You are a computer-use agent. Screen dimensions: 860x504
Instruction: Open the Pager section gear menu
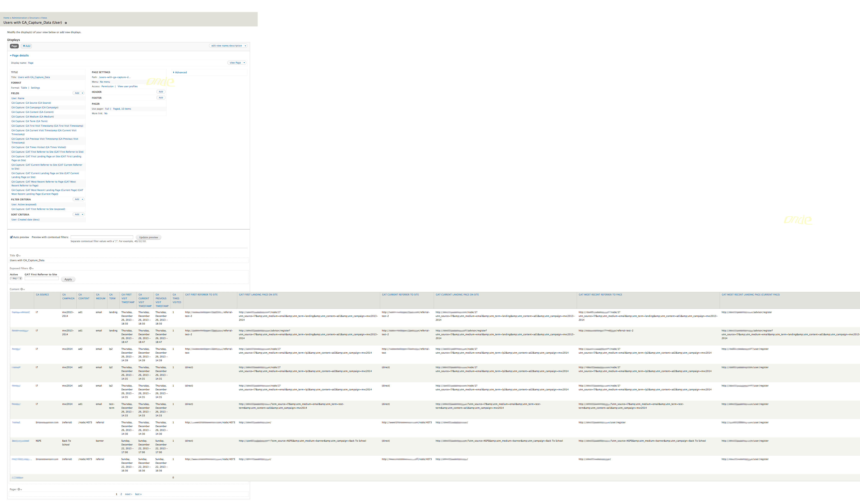click(20, 490)
